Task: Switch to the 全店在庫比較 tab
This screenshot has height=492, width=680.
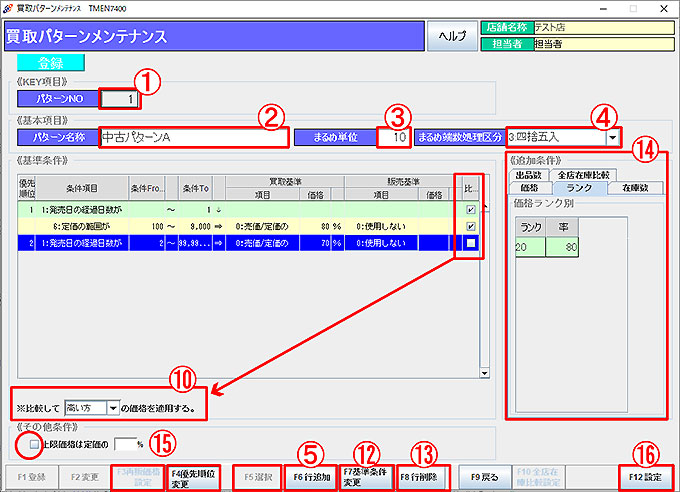Action: point(583,175)
